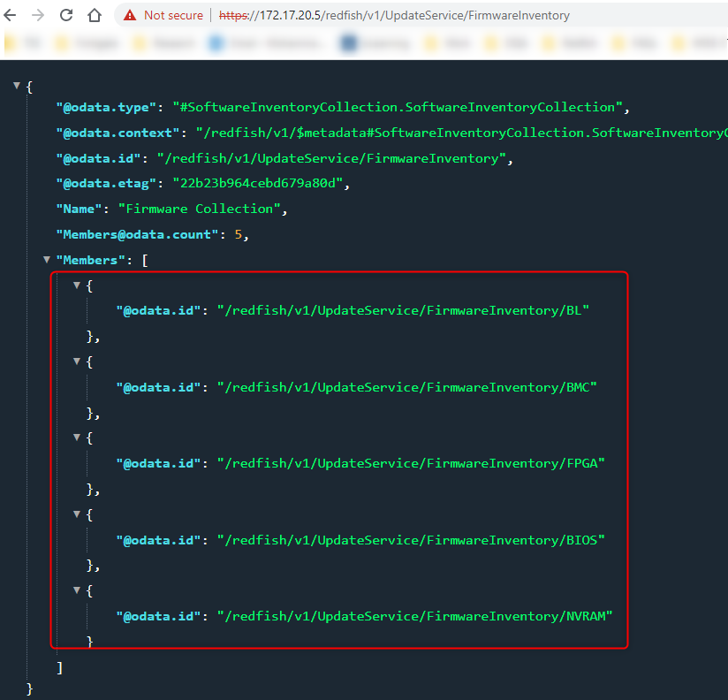728x700 pixels.
Task: Collapse the BIOS member object
Action: coord(77,514)
